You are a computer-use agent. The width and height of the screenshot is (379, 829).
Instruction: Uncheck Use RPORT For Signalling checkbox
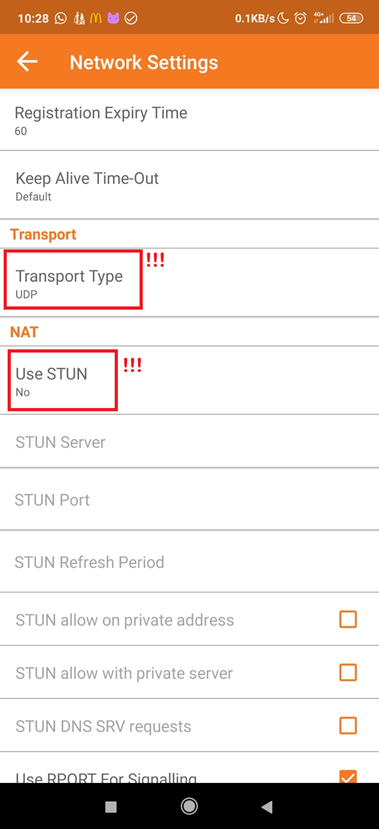(348, 777)
